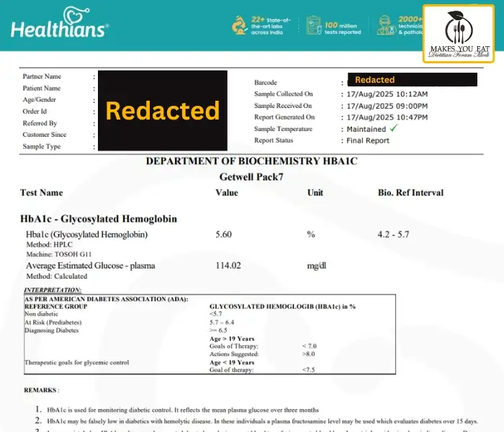This screenshot has height=432, width=504.
Task: Click the Test Name column header
Action: click(x=42, y=193)
